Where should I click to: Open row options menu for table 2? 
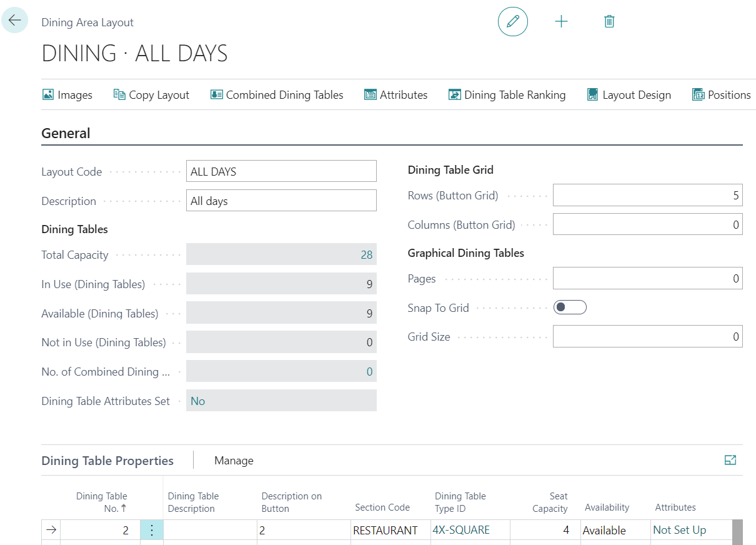pos(152,530)
